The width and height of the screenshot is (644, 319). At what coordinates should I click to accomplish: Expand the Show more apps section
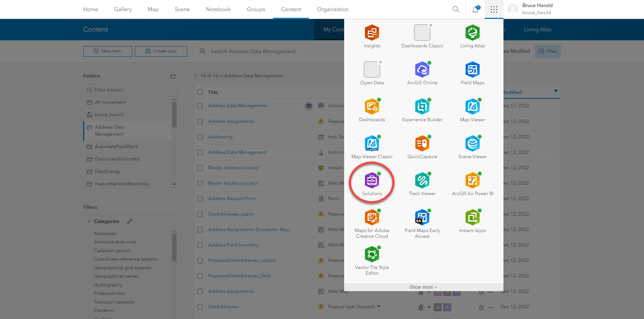point(422,287)
